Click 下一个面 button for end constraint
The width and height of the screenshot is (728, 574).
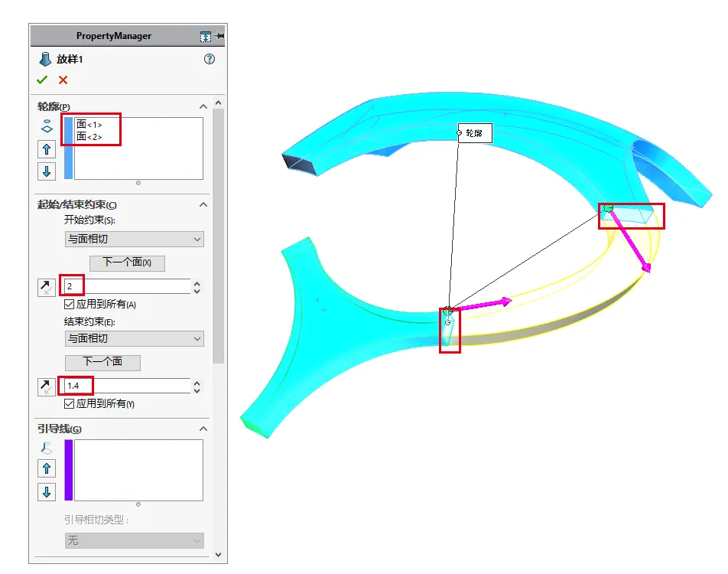[x=102, y=362]
